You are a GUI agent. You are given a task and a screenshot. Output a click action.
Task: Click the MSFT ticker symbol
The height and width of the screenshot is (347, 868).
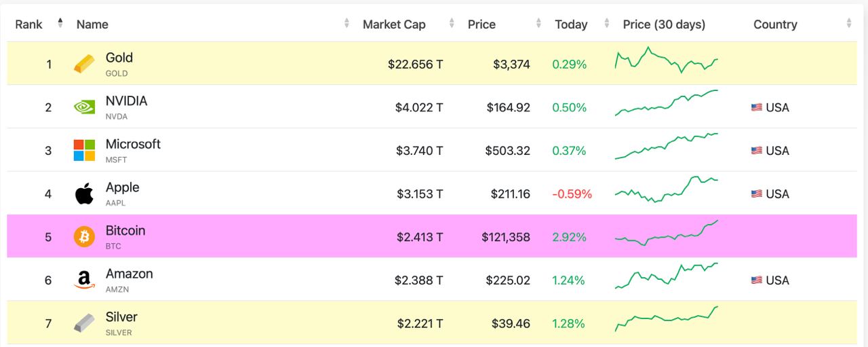(x=116, y=160)
